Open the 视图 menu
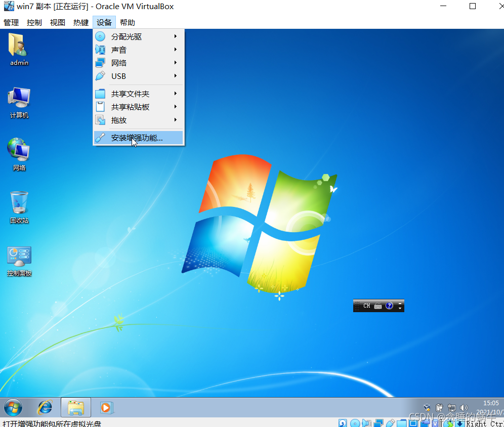The height and width of the screenshot is (427, 504). pyautogui.click(x=58, y=22)
